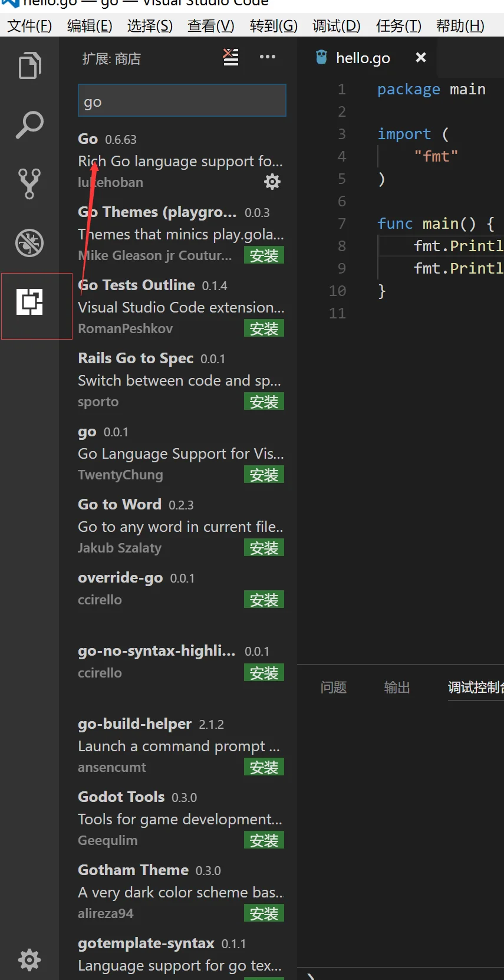The width and height of the screenshot is (504, 980).
Task: Select the "Godot Tools" extension title
Action: pos(121,797)
